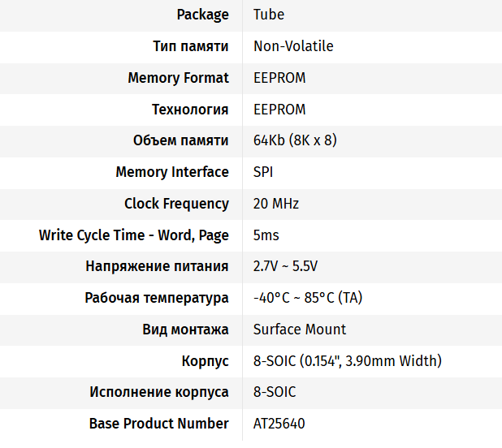Select the EEPROM value beside Memory Format

point(279,78)
